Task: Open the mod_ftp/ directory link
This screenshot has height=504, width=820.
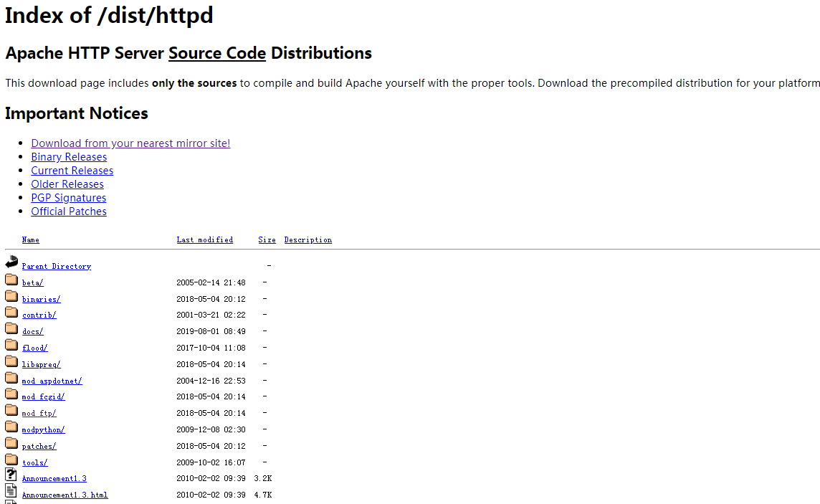Action: tap(39, 413)
